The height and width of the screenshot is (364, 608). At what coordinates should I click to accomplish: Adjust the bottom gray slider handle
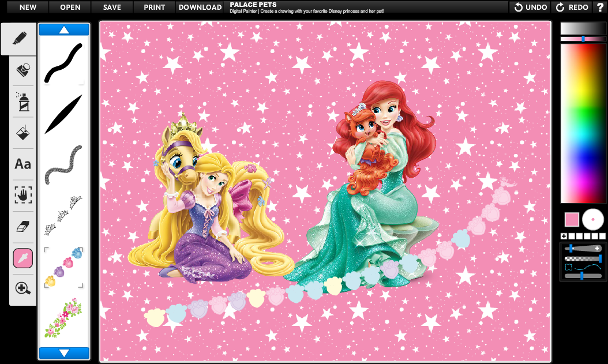tap(581, 276)
